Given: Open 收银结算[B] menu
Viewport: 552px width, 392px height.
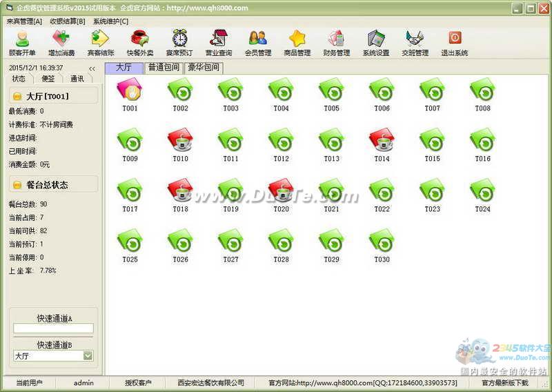Looking at the screenshot, I should pyautogui.click(x=67, y=21).
